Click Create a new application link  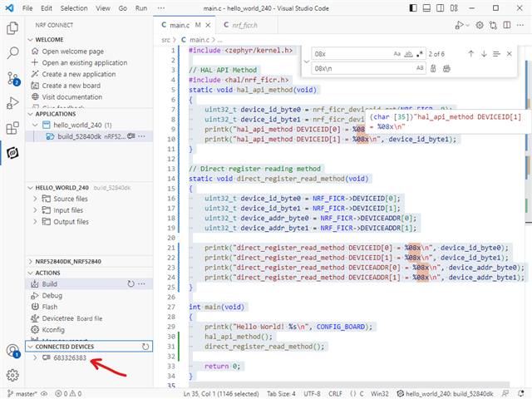[79, 74]
